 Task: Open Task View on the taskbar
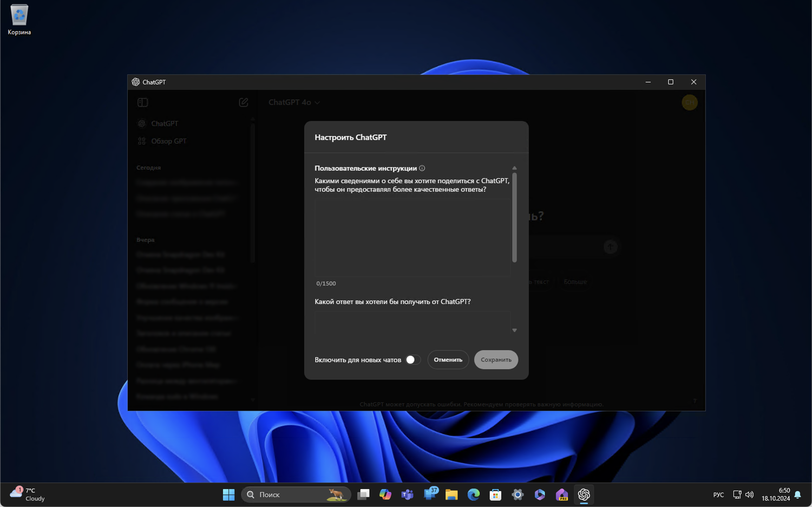364,495
